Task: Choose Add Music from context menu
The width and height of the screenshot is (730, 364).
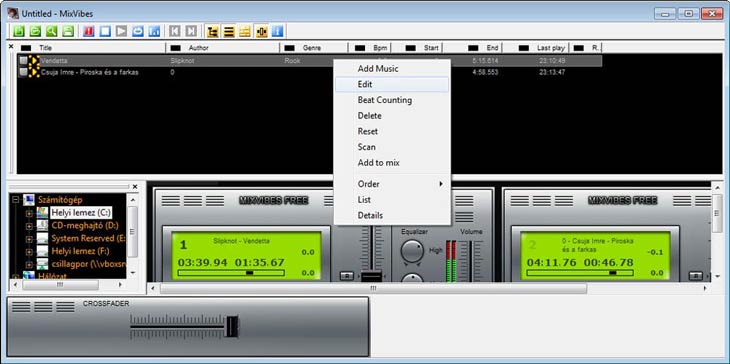Action: pyautogui.click(x=392, y=68)
